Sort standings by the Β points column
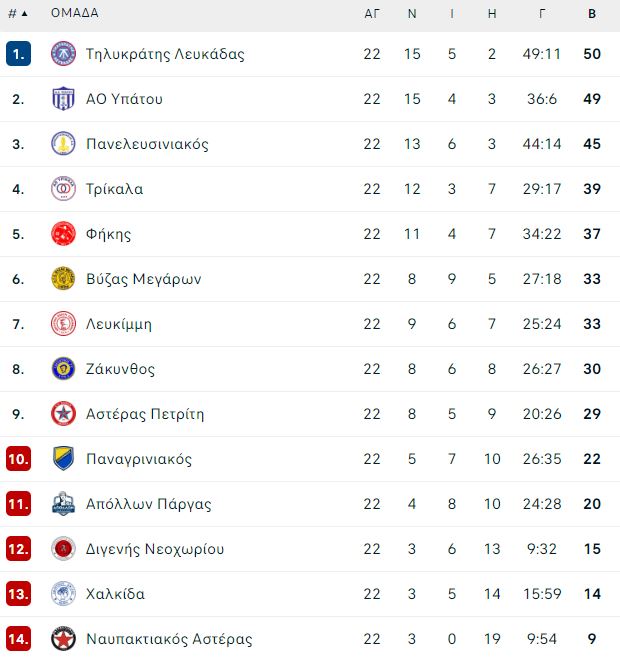 coord(592,13)
